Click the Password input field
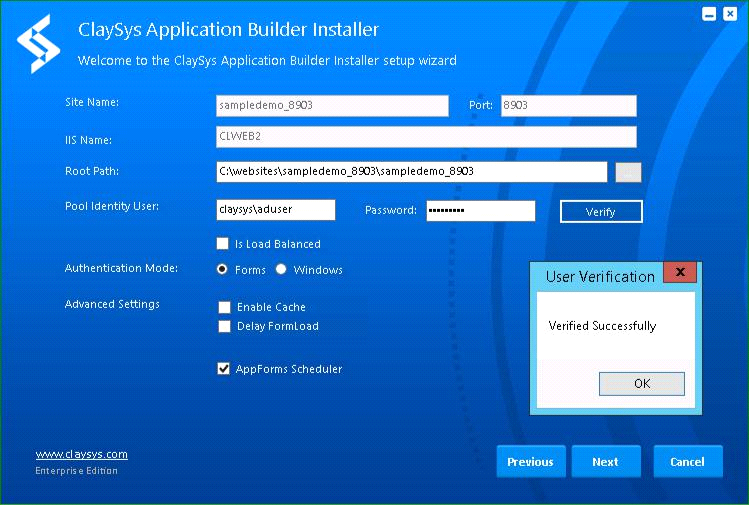The image size is (749, 505). (481, 211)
